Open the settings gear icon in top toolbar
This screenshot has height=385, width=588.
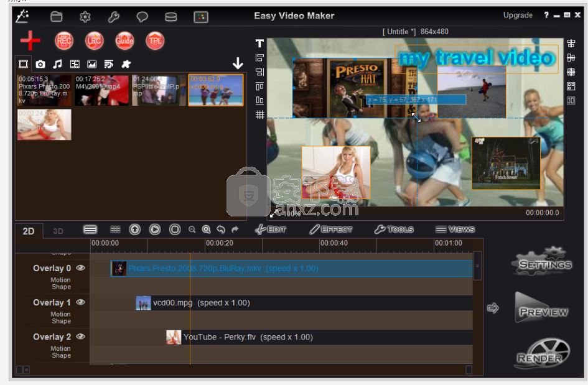pyautogui.click(x=85, y=17)
